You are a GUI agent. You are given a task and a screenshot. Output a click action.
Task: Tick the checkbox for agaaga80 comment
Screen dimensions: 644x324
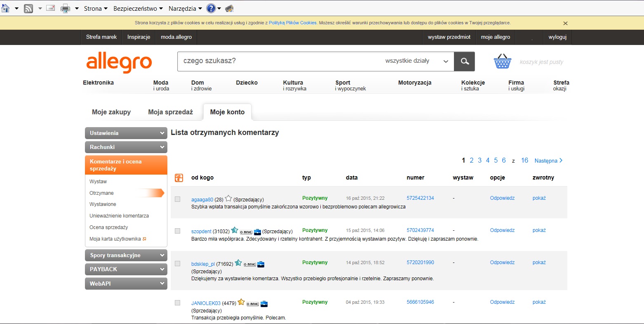178,199
